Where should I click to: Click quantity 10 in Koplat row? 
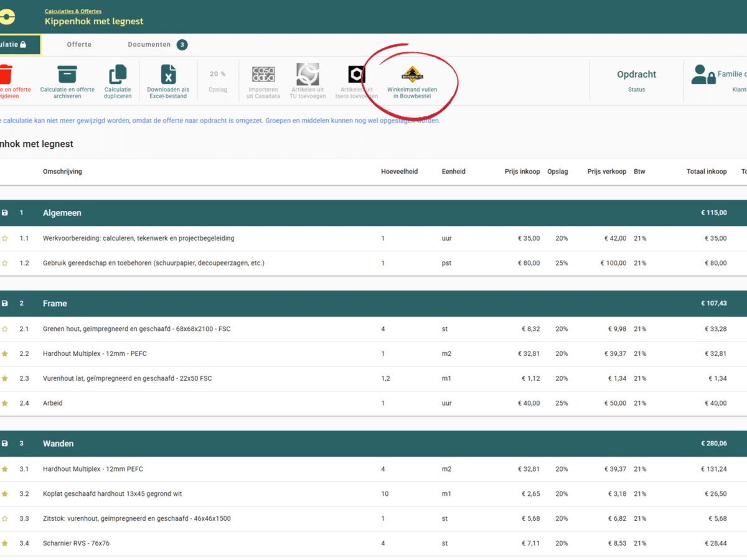point(385,493)
